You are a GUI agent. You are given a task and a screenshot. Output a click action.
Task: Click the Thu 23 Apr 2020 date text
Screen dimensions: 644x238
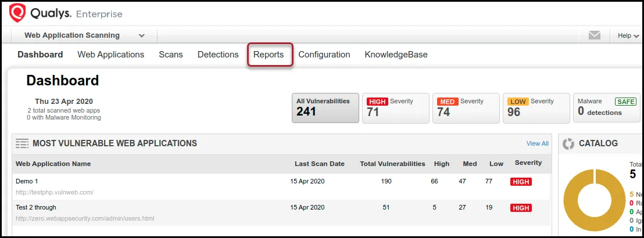click(64, 102)
